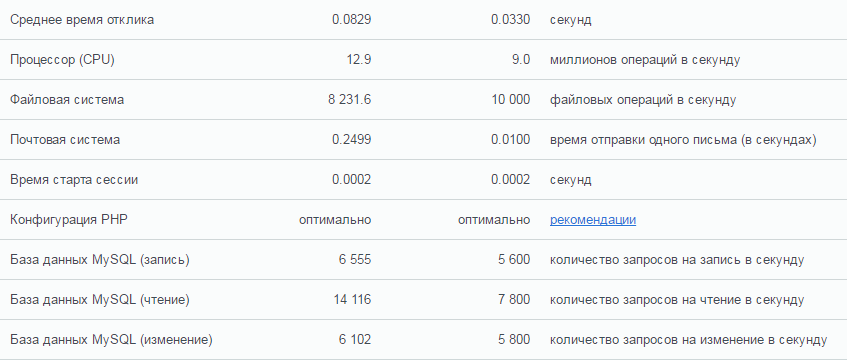Select the 'База данных MySQL (чтение)' label

[x=100, y=300]
